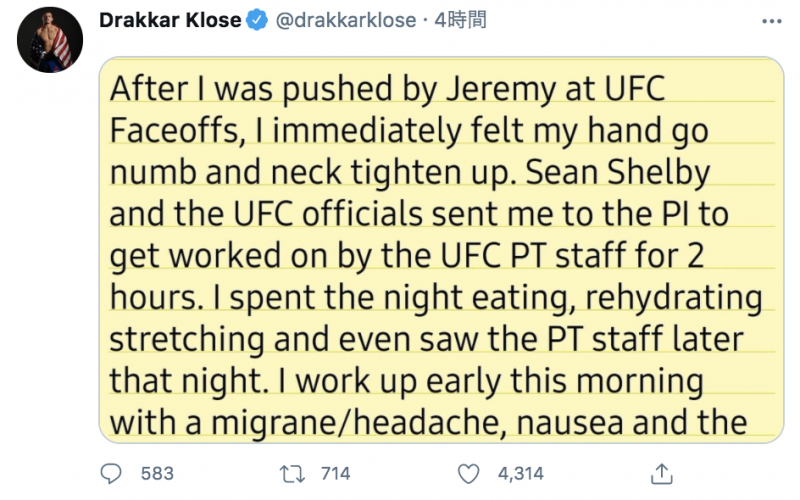Click the 583 reply count
The height and width of the screenshot is (500, 800).
pyautogui.click(x=158, y=474)
